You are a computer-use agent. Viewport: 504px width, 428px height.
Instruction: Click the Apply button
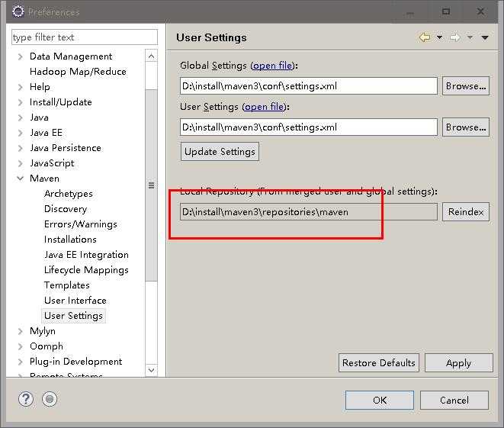coord(459,362)
